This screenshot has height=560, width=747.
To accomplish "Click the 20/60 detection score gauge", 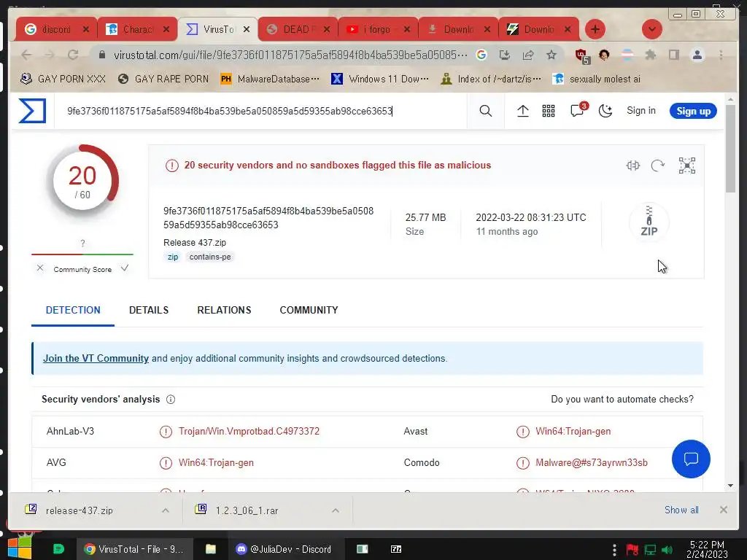I will (83, 180).
